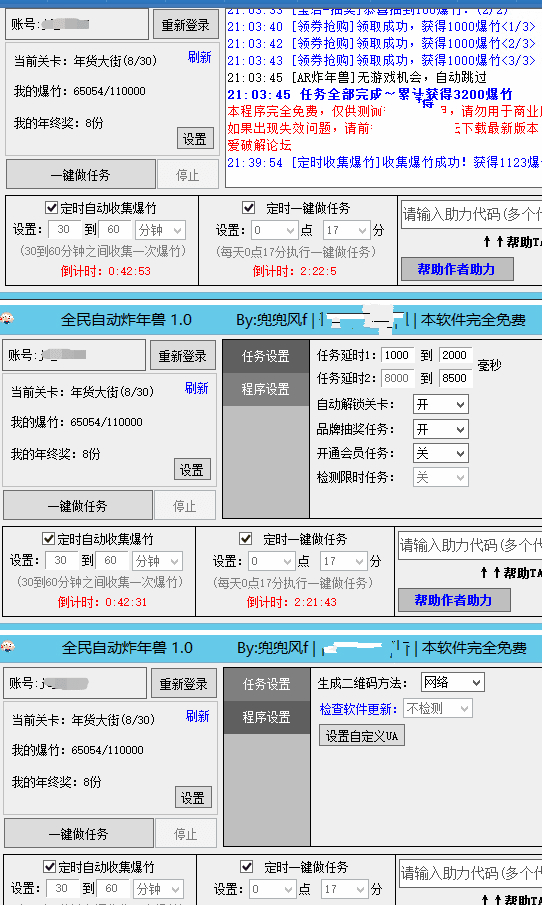Click the app icon in the bottom window's title bar
542x905 pixels.
click(8, 646)
